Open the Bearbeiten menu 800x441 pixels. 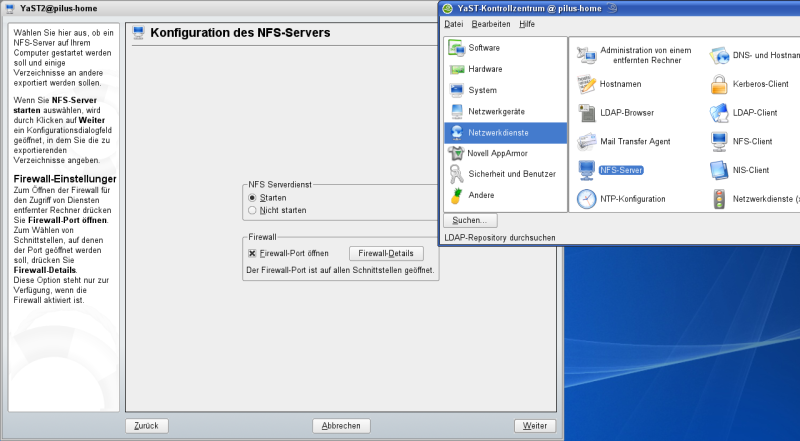click(491, 24)
